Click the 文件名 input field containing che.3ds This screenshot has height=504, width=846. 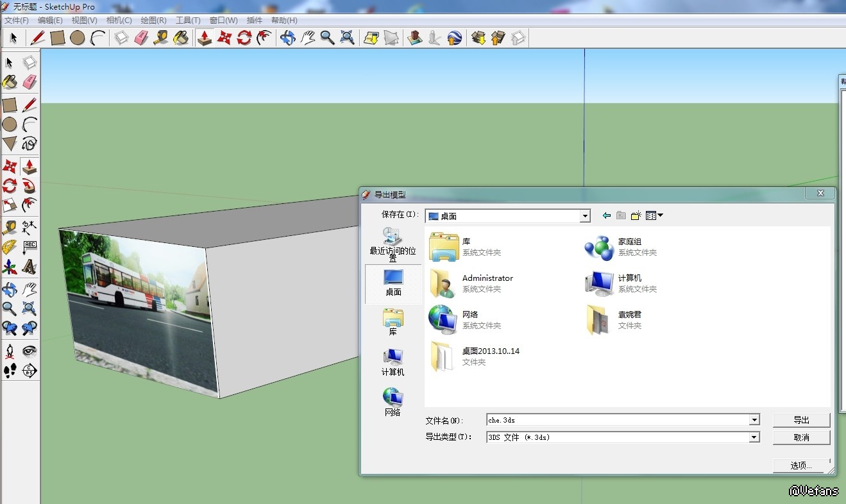click(618, 420)
